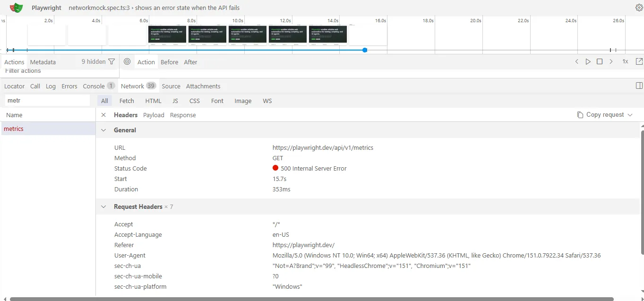Image resolution: width=644 pixels, height=301 pixels.
Task: Change the 1x playback speed
Action: 625,61
